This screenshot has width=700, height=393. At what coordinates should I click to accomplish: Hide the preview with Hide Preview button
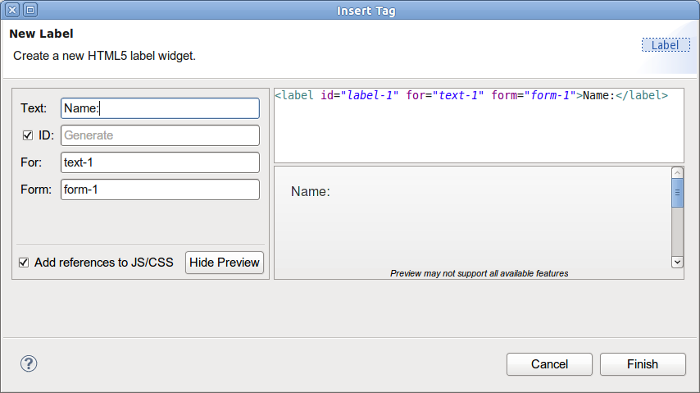click(x=224, y=263)
